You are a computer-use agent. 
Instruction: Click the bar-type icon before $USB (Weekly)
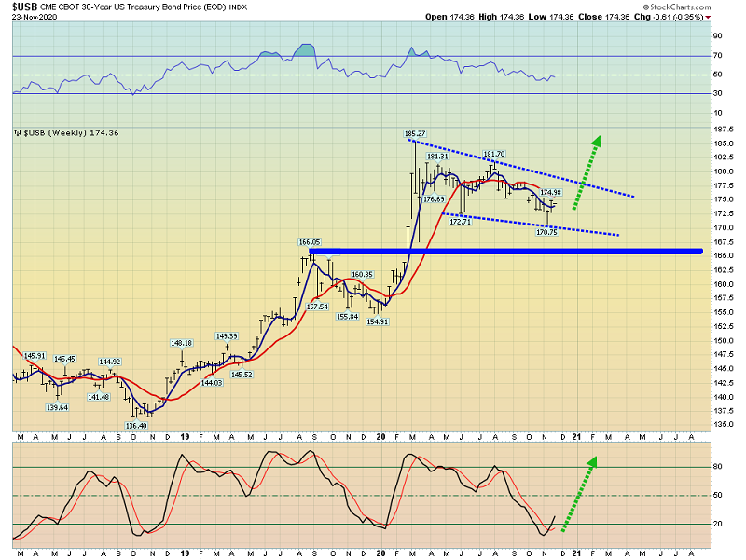pyautogui.click(x=18, y=133)
